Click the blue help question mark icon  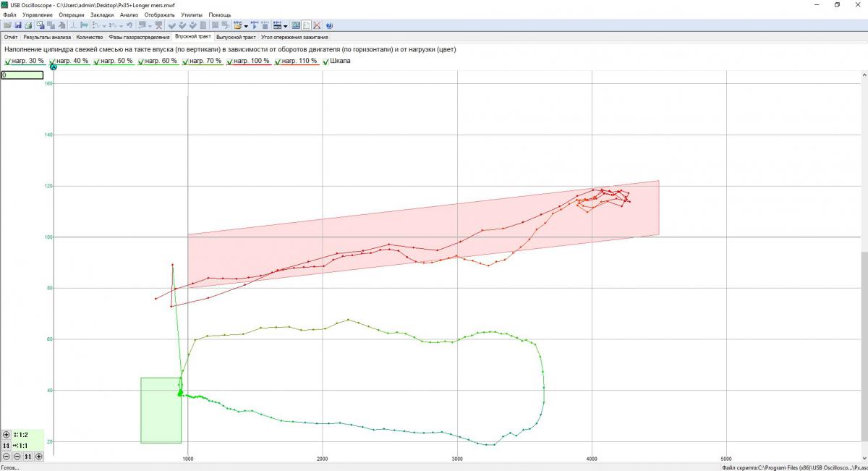(329, 25)
